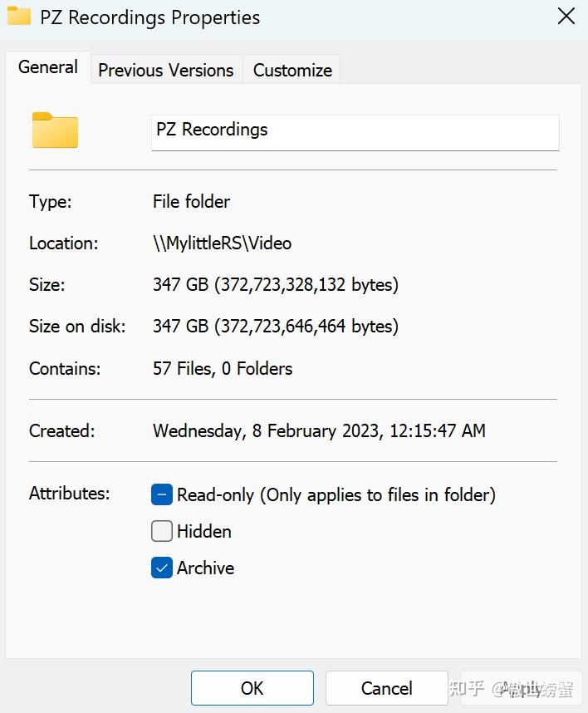The width and height of the screenshot is (588, 713).
Task: Enable the Hidden attribute checkbox
Action: coord(162,531)
